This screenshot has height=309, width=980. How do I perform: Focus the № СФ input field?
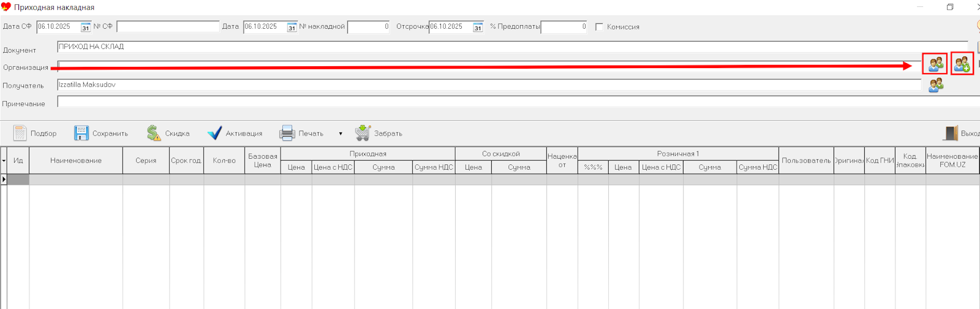[x=168, y=27]
